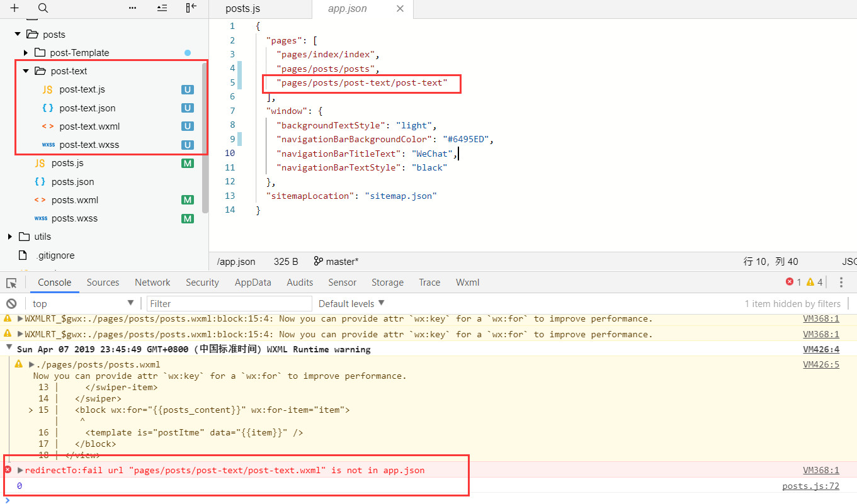This screenshot has width=857, height=504.
Task: Click the collapse panel icon in explorer toolbar
Action: [191, 8]
